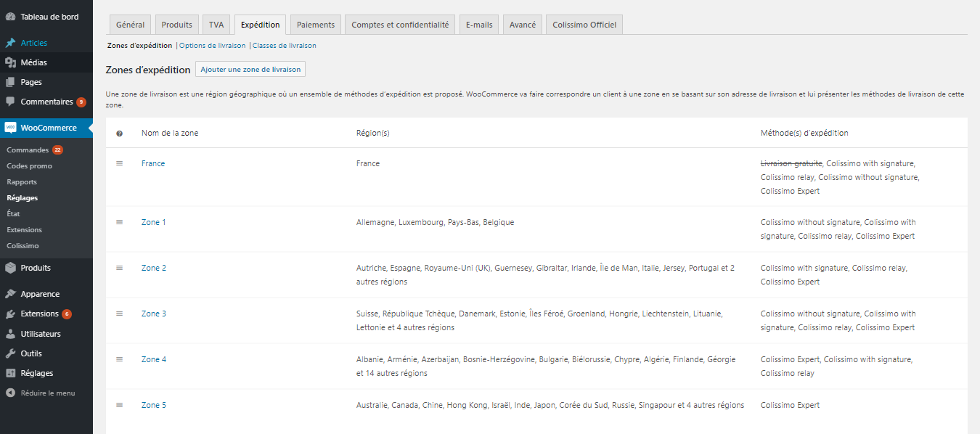The image size is (980, 434).
Task: Click 'Allemagne, Luxembourg, Pays-Bas, Belgique' region text
Action: [x=435, y=222]
